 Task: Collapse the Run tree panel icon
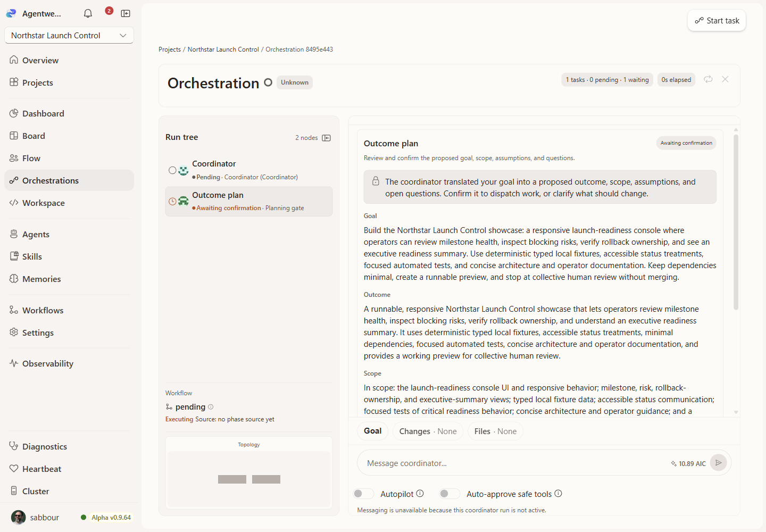(x=327, y=138)
